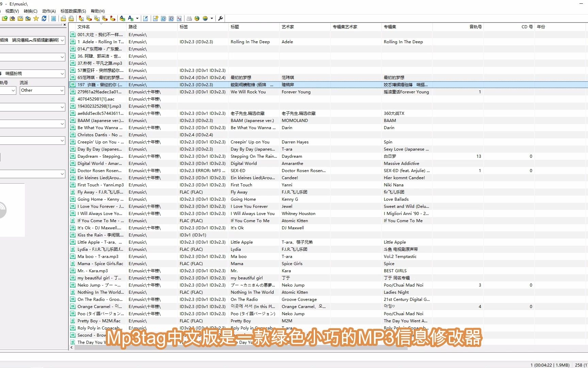The width and height of the screenshot is (588, 368).
Task: Click the green globe tag source icon
Action: pos(197,18)
